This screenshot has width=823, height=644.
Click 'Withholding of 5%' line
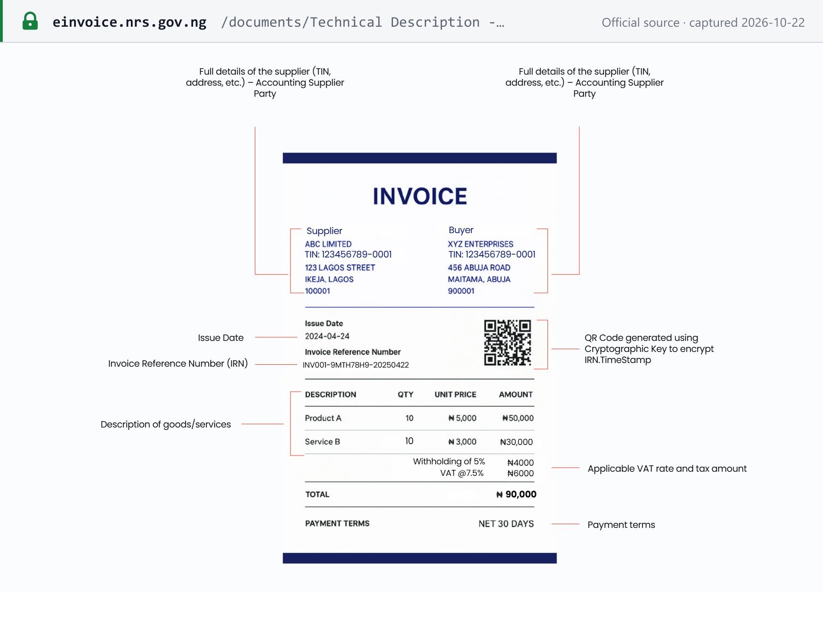pos(449,462)
